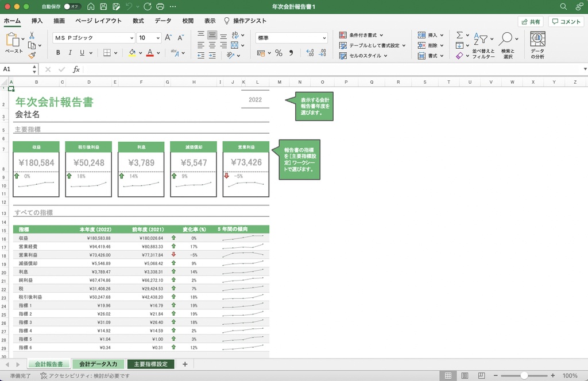The width and height of the screenshot is (588, 381).
Task: Select the year cell showing 2022
Action: pos(255,100)
